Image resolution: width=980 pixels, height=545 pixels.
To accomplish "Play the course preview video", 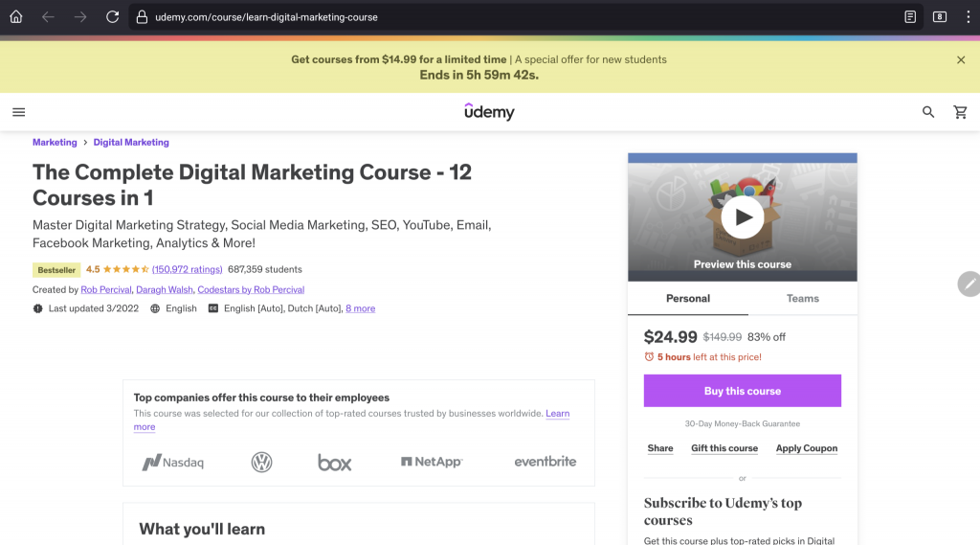I will coord(743,217).
